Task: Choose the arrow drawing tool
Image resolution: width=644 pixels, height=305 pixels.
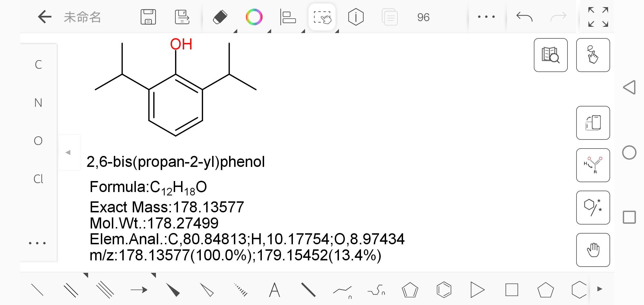Action: click(139, 289)
